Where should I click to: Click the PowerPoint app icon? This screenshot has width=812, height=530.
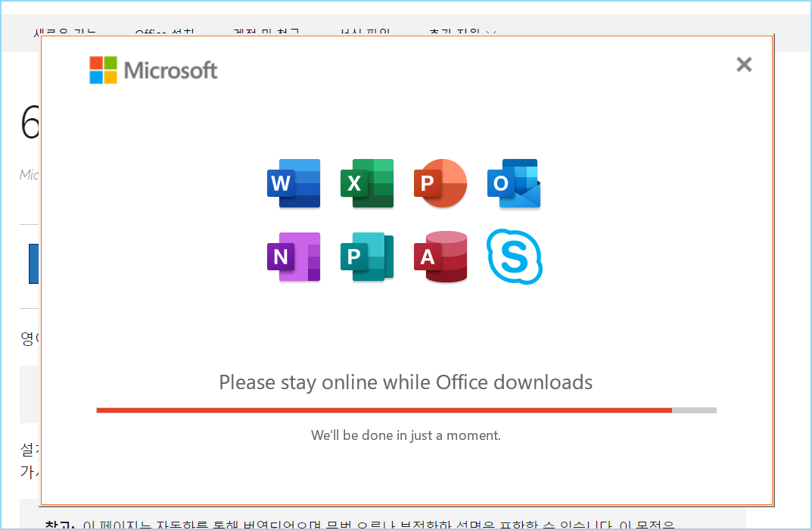coord(440,183)
